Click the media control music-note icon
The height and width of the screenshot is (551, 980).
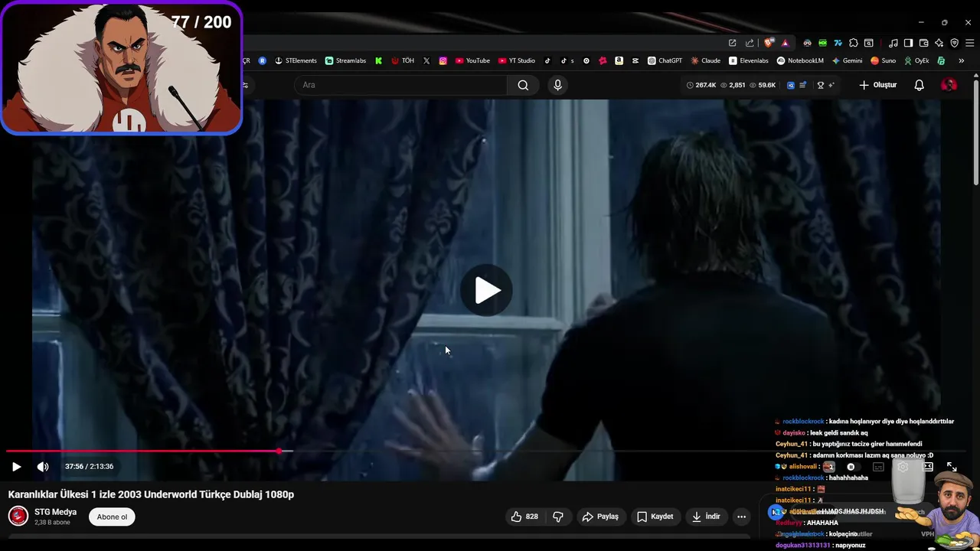pos(893,43)
